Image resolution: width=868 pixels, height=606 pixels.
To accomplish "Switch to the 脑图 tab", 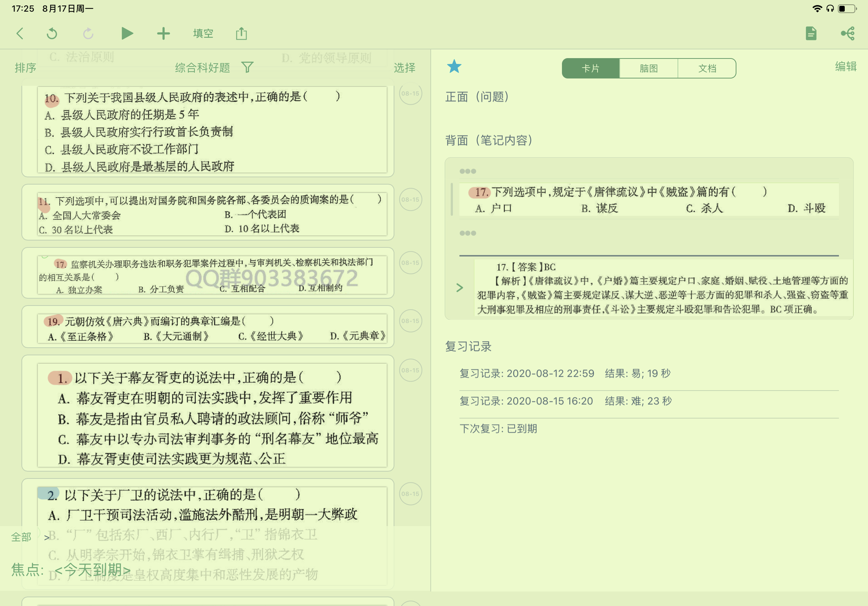I will [649, 68].
